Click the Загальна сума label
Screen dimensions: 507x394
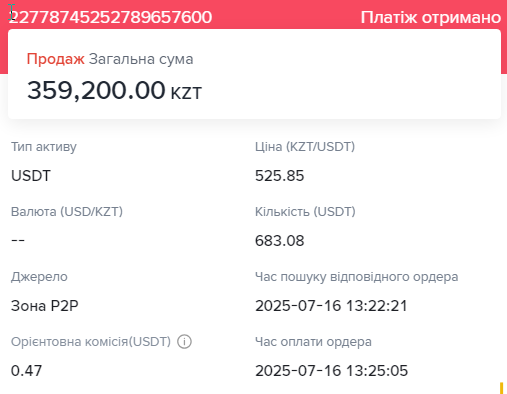click(x=141, y=59)
